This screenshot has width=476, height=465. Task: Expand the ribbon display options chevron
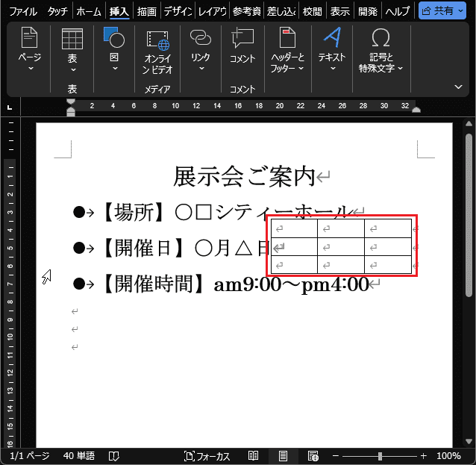click(x=458, y=87)
